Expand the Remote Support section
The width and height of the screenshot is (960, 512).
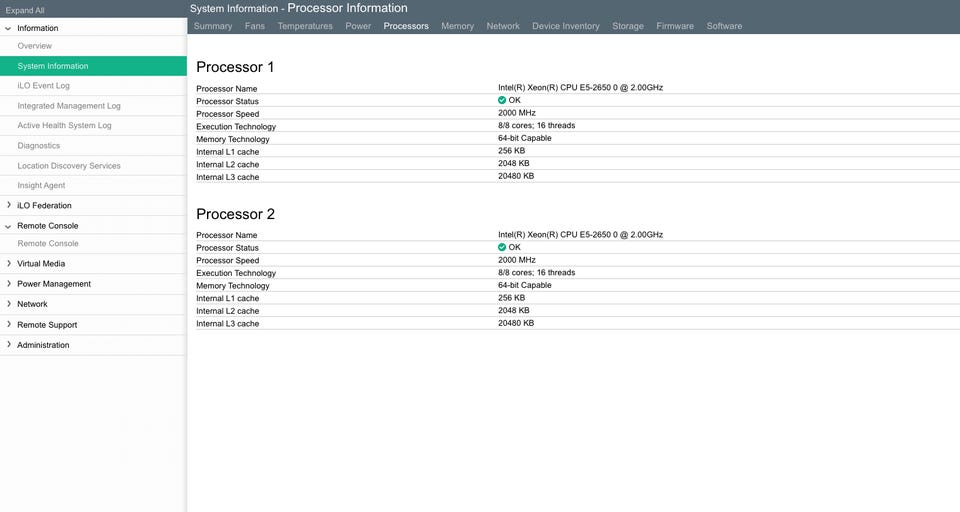[8, 325]
